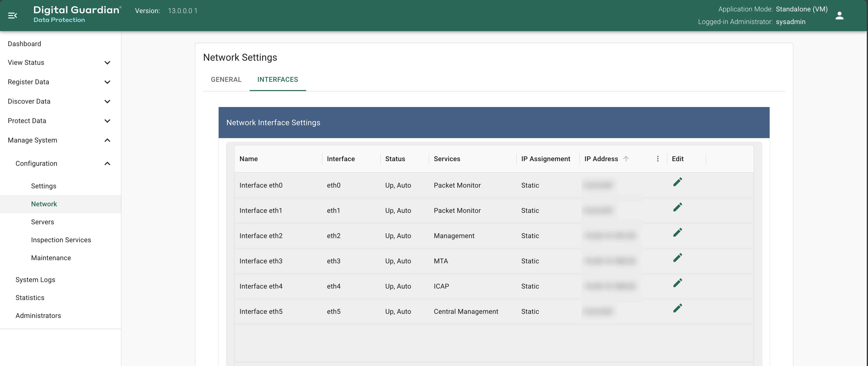Go to the Dashboard
This screenshot has width=868, height=366.
(24, 44)
